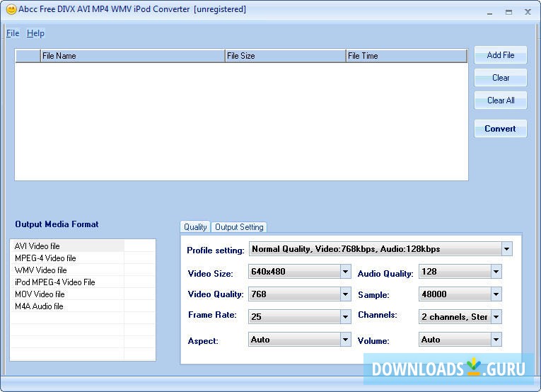Select iPod MPEG-4 Video File format
541x392 pixels.
coord(67,282)
